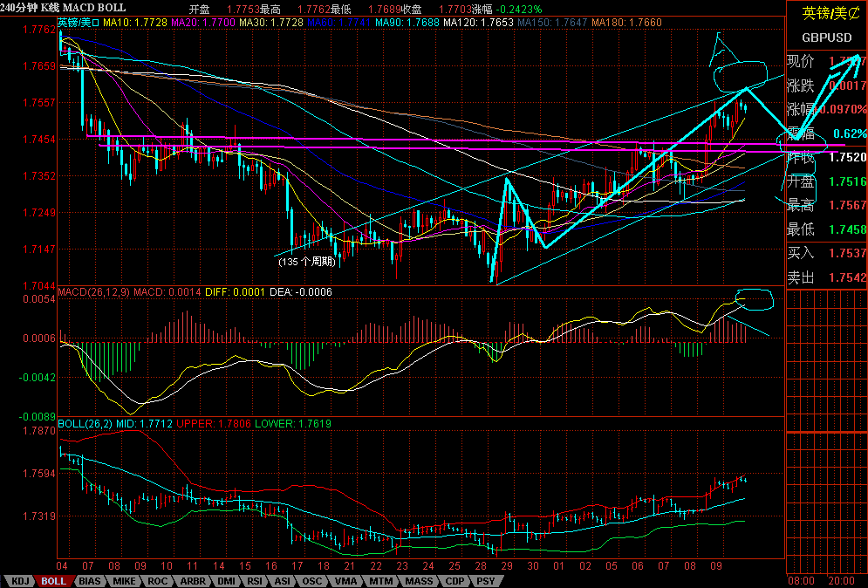Viewport: 868px width, 588px height.
Task: Click the UPPER: 1.7806 band value
Action: click(x=214, y=424)
